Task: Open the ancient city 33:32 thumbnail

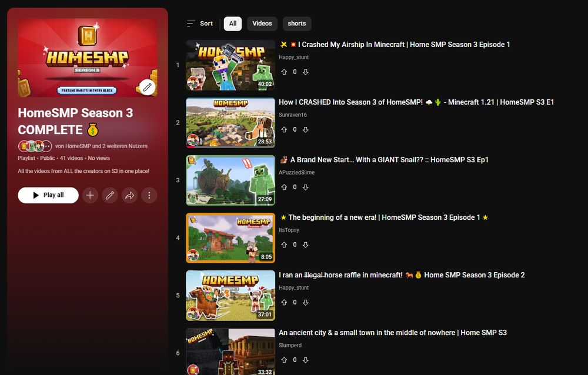Action: pyautogui.click(x=230, y=351)
